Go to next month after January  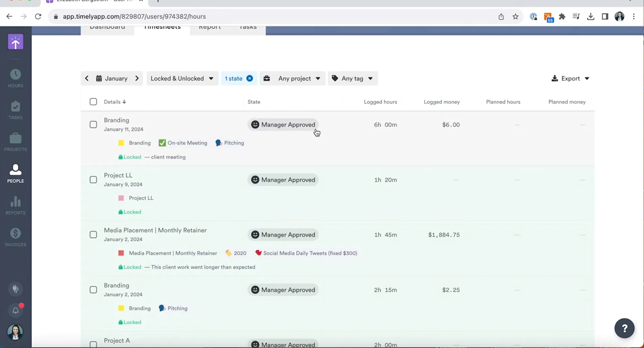pos(137,79)
